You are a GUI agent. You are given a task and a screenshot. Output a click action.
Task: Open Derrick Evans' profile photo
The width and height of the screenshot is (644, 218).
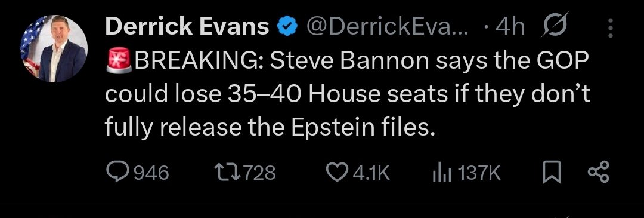pos(54,48)
